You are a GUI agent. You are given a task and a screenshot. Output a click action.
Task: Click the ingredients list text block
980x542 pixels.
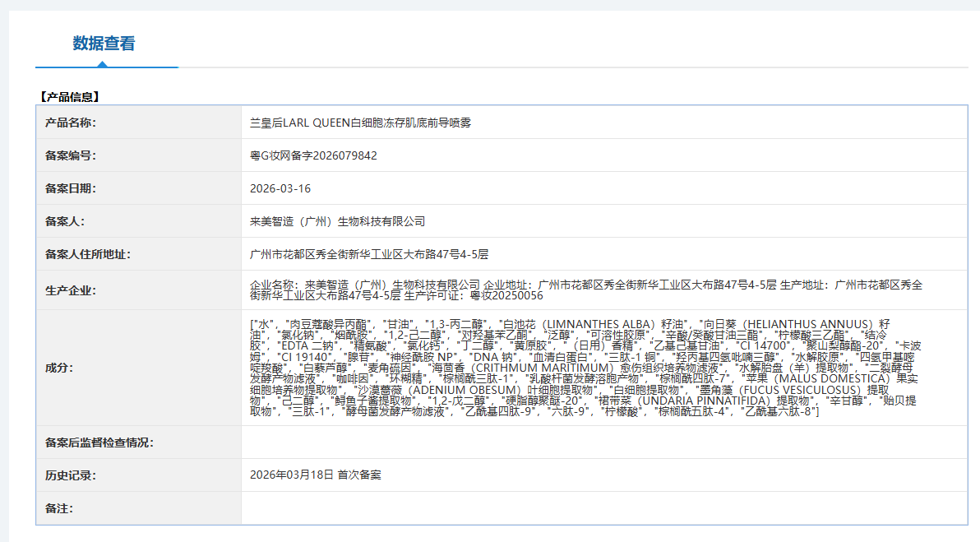pyautogui.click(x=585, y=368)
